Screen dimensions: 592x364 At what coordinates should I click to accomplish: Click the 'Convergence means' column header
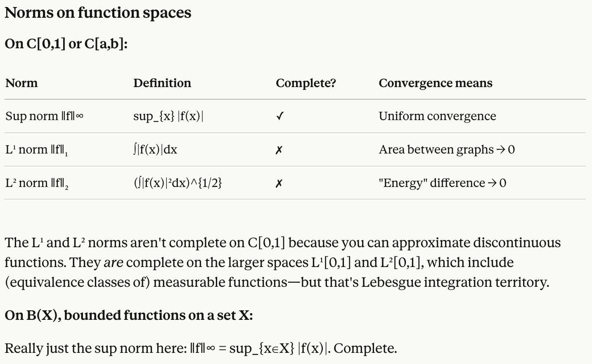(436, 83)
